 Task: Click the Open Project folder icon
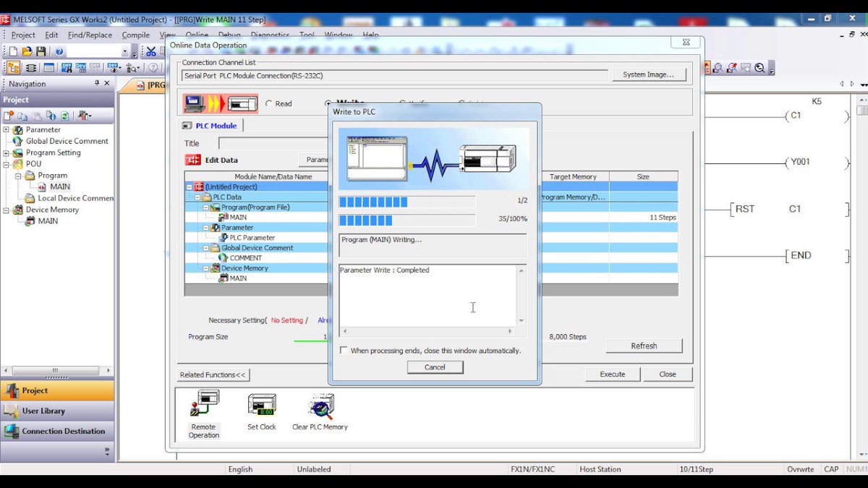point(27,51)
